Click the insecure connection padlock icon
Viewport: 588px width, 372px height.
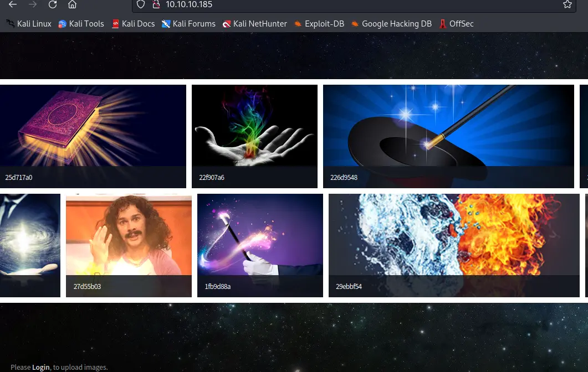156,4
